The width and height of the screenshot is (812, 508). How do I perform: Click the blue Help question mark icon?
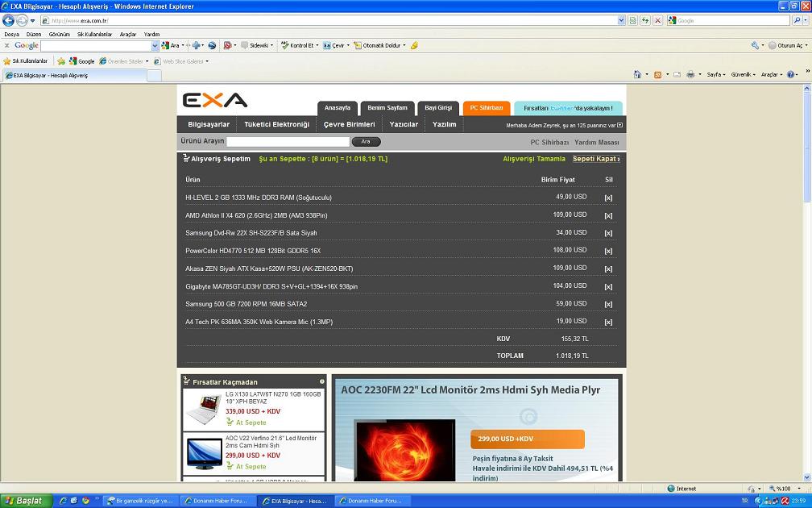point(790,75)
